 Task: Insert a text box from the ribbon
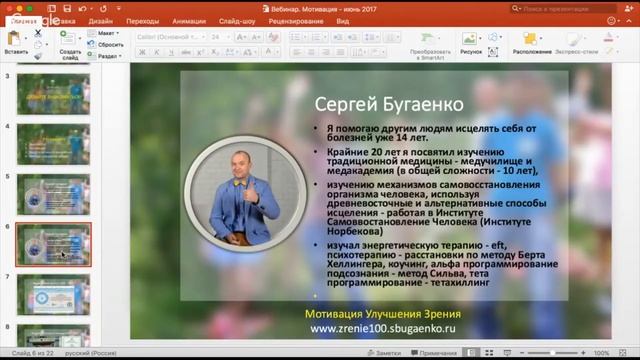(x=493, y=52)
